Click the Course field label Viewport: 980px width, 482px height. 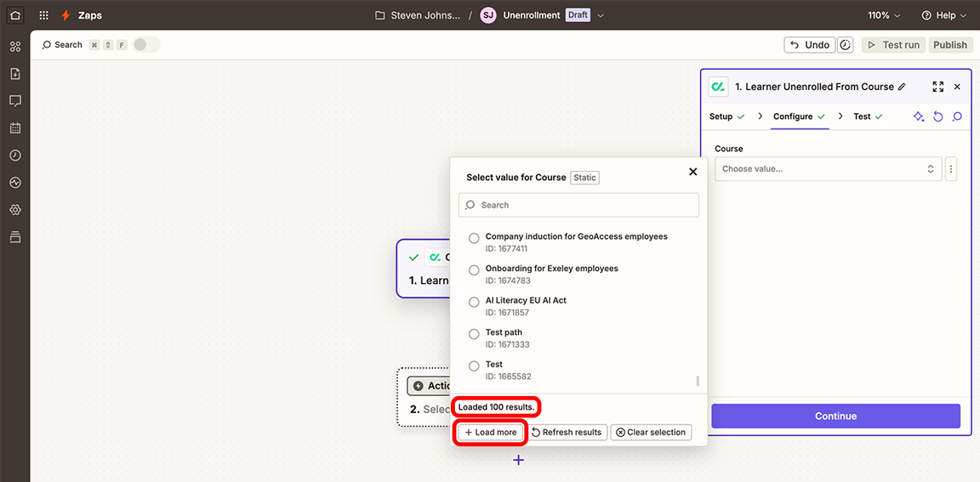pyautogui.click(x=729, y=149)
